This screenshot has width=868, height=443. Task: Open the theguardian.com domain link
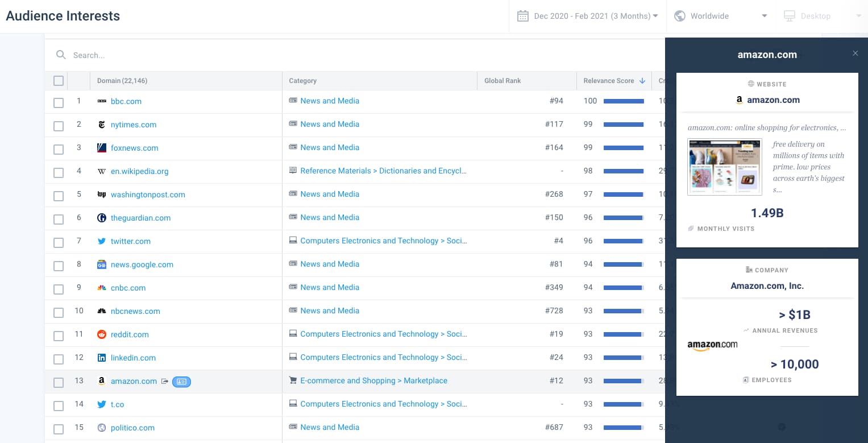(140, 218)
